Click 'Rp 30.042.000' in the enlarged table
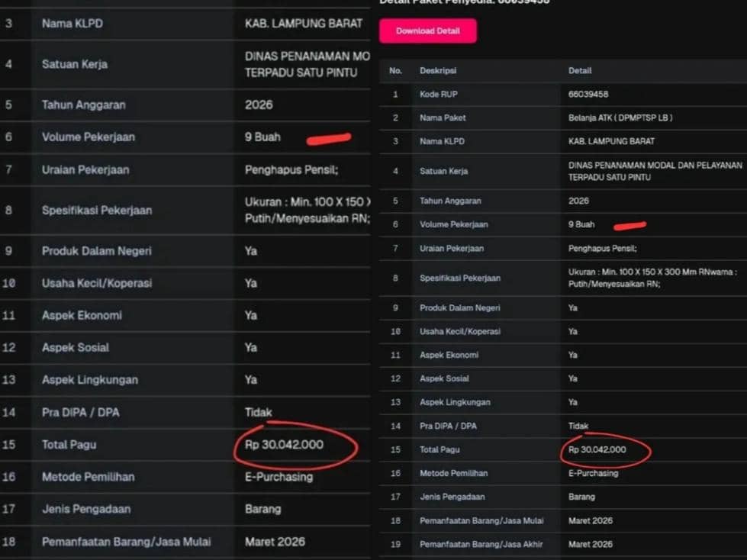 coord(284,445)
